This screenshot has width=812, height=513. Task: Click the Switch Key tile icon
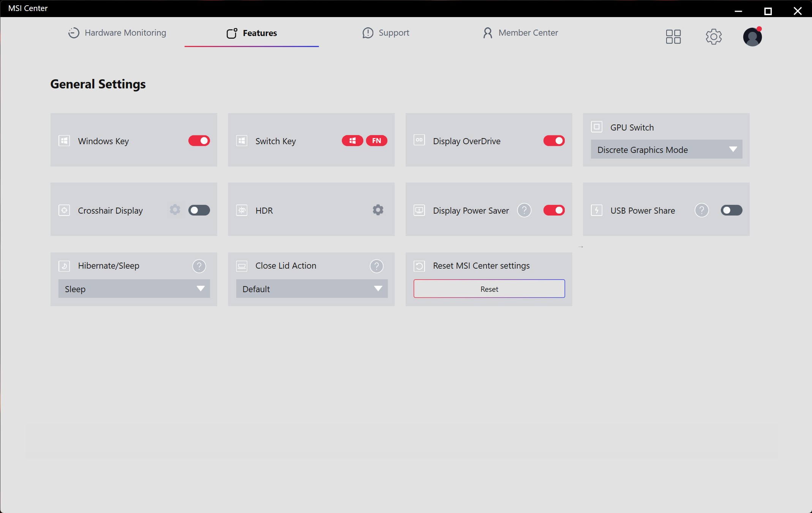pyautogui.click(x=242, y=141)
